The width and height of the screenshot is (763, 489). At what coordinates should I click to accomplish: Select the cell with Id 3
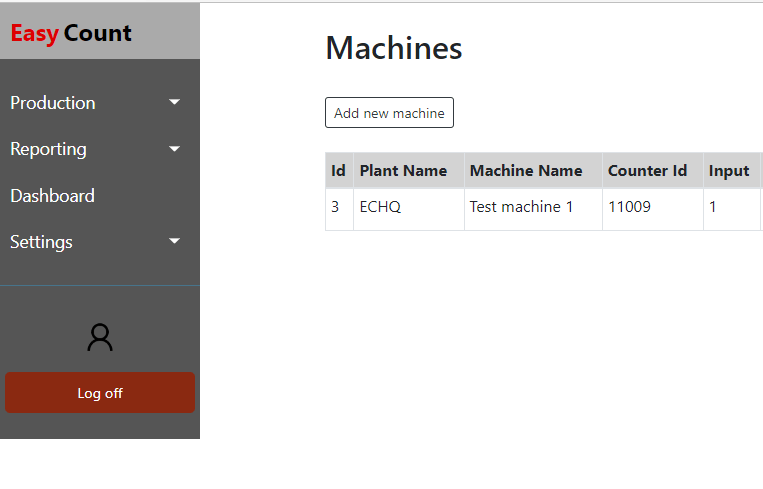pos(339,209)
